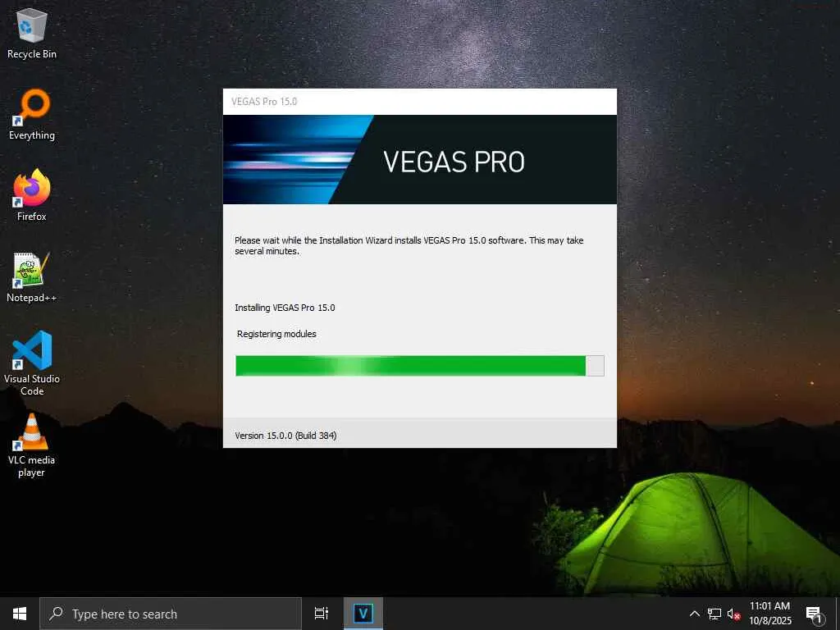Viewport: 840px width, 630px height.
Task: Select the Everything search desktop shortcut
Action: click(x=32, y=115)
